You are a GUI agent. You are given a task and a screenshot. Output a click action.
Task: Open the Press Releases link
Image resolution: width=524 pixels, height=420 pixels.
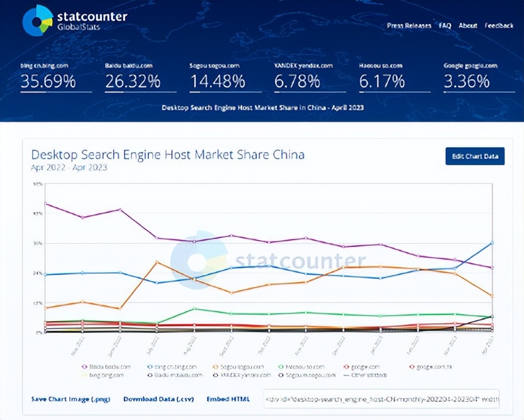pos(409,26)
